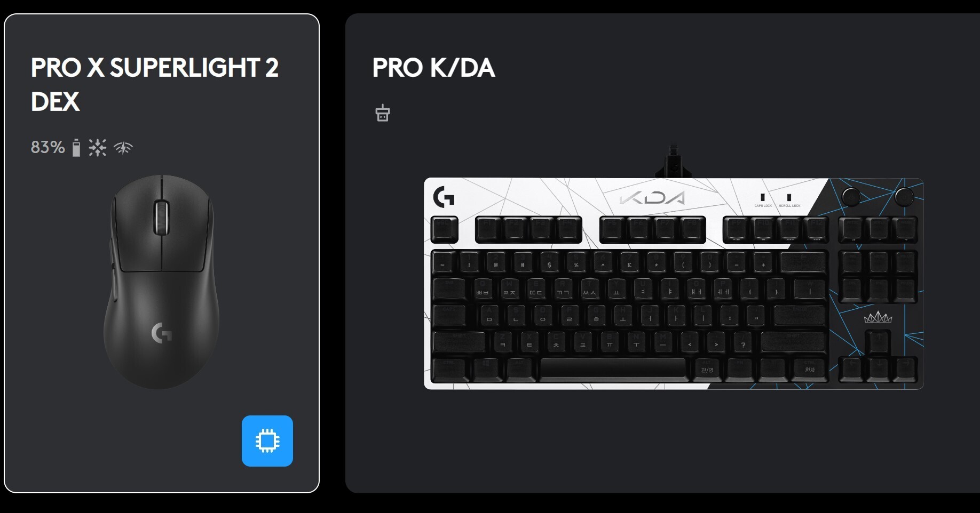Click the scroll wheel on the mouse image
This screenshot has height=513, width=980.
pyautogui.click(x=162, y=217)
